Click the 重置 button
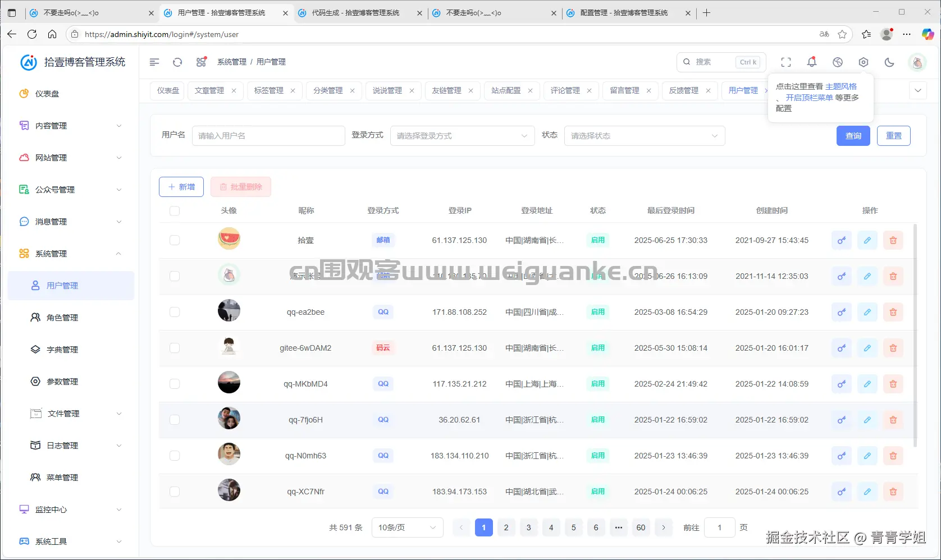 (x=894, y=136)
